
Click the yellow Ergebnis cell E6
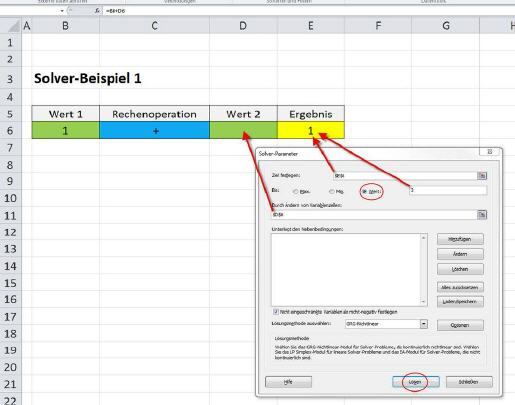(x=311, y=130)
